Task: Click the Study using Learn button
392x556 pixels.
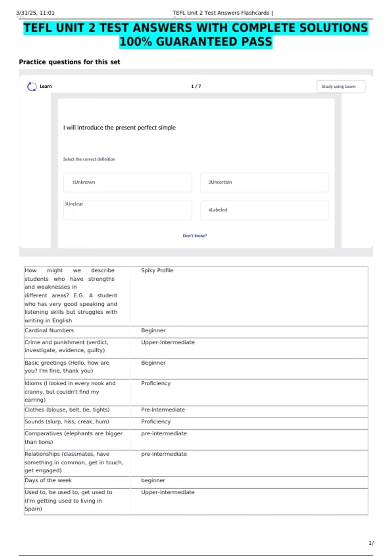Action: [341, 87]
